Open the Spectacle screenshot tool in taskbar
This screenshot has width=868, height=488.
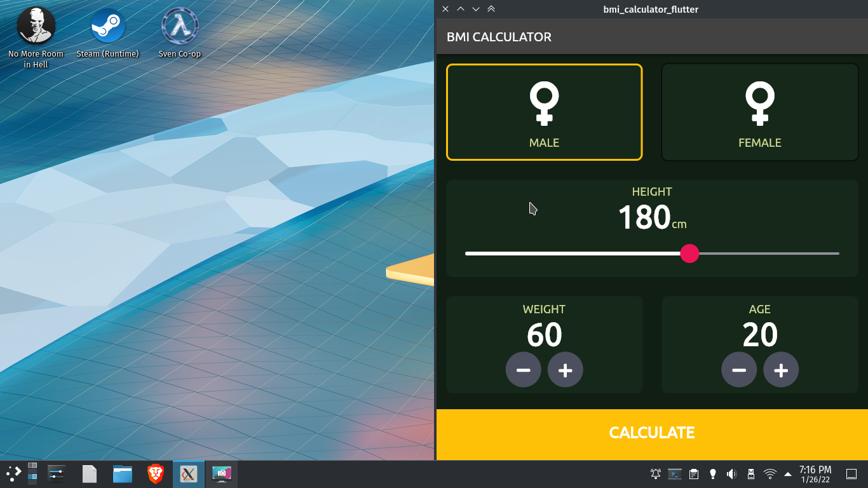pos(222,473)
